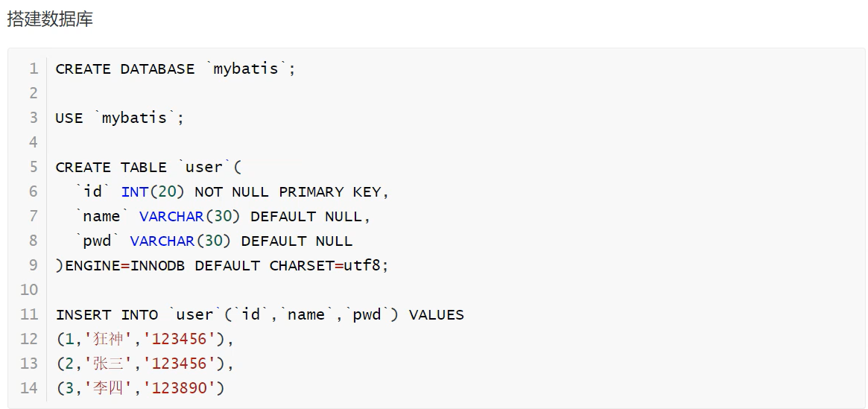Click the DATABASE keyword on line 1
868x409 pixels.
coord(157,69)
